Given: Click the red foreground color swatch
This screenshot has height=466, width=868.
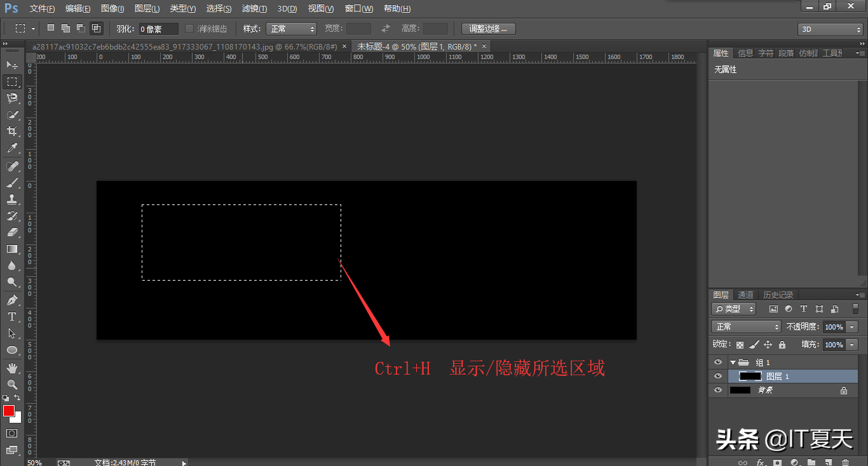Looking at the screenshot, I should click(x=9, y=411).
